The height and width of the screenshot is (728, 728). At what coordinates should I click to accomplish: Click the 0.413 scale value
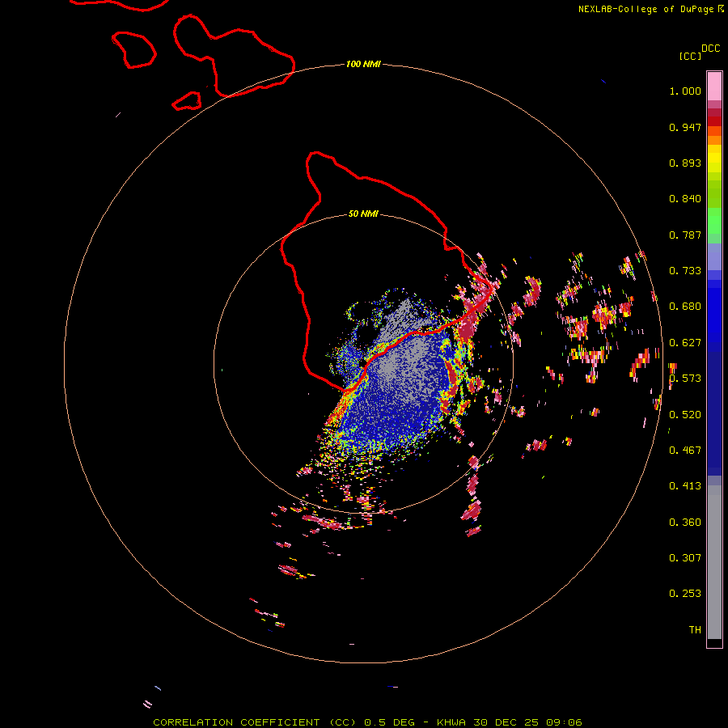(x=685, y=486)
